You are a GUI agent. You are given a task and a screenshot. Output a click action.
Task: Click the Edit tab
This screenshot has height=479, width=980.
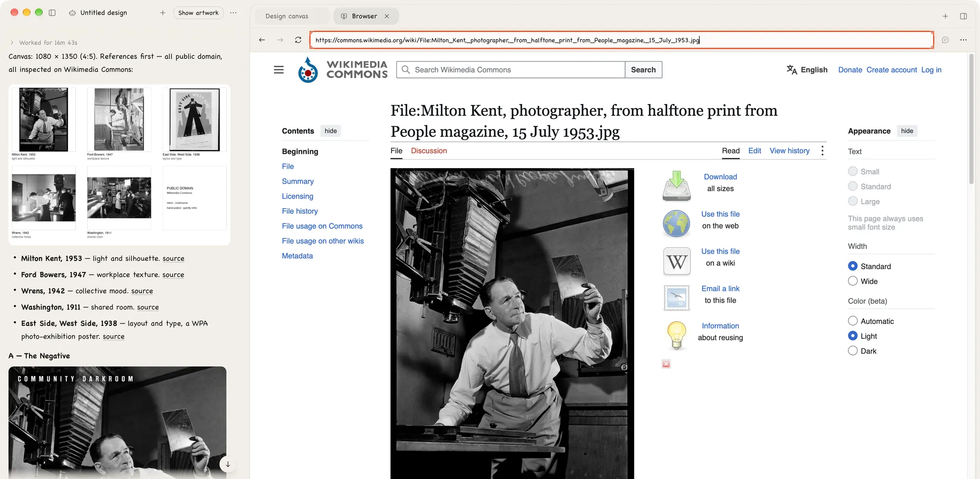point(755,151)
